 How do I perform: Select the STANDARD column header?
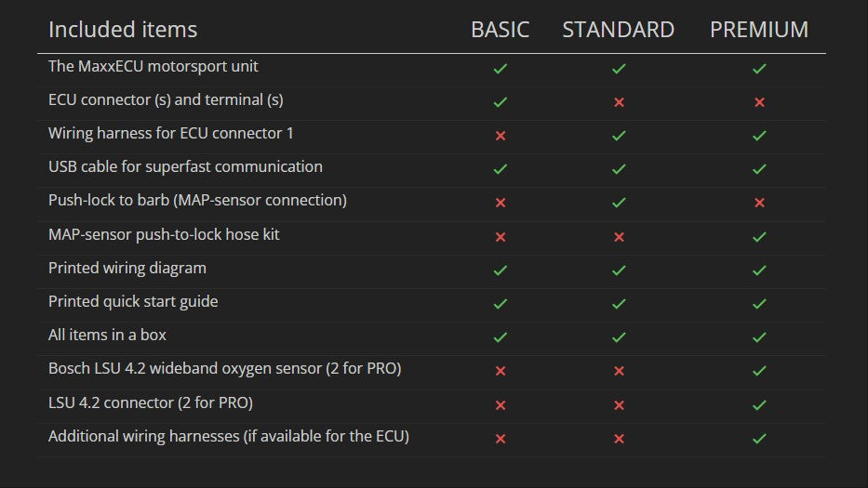pos(619,30)
